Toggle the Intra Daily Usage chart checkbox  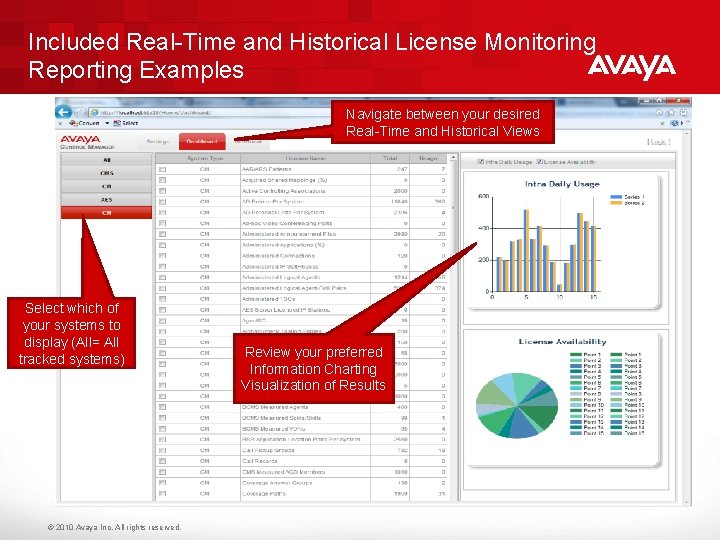pyautogui.click(x=481, y=162)
